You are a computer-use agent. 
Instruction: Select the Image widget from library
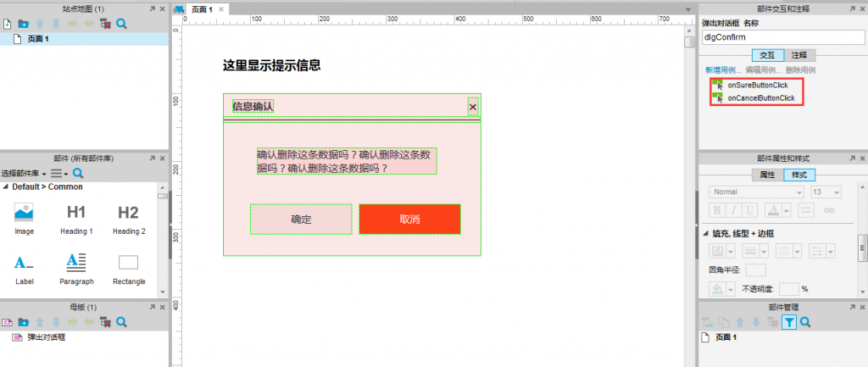pos(24,220)
